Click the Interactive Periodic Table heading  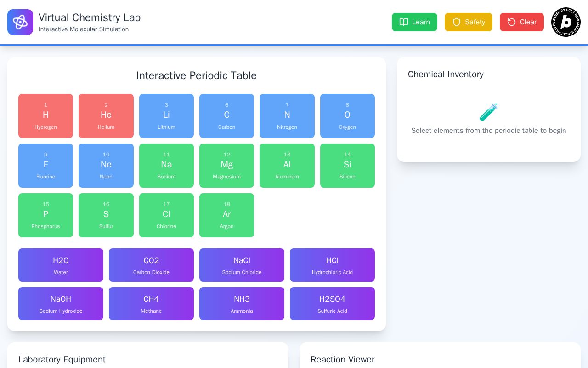pos(197,75)
